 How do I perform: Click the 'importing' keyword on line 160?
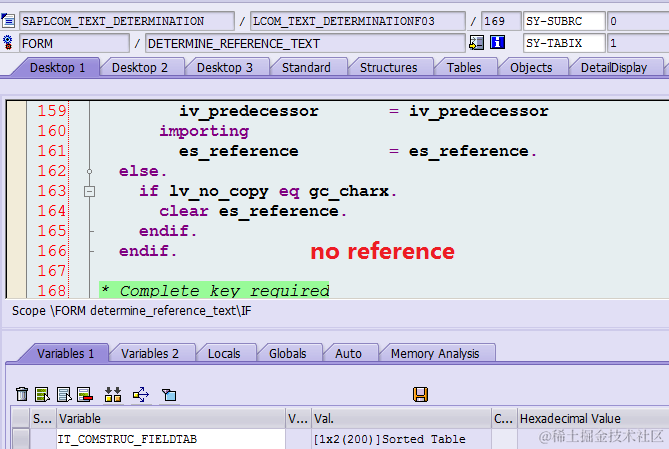pyautogui.click(x=204, y=131)
